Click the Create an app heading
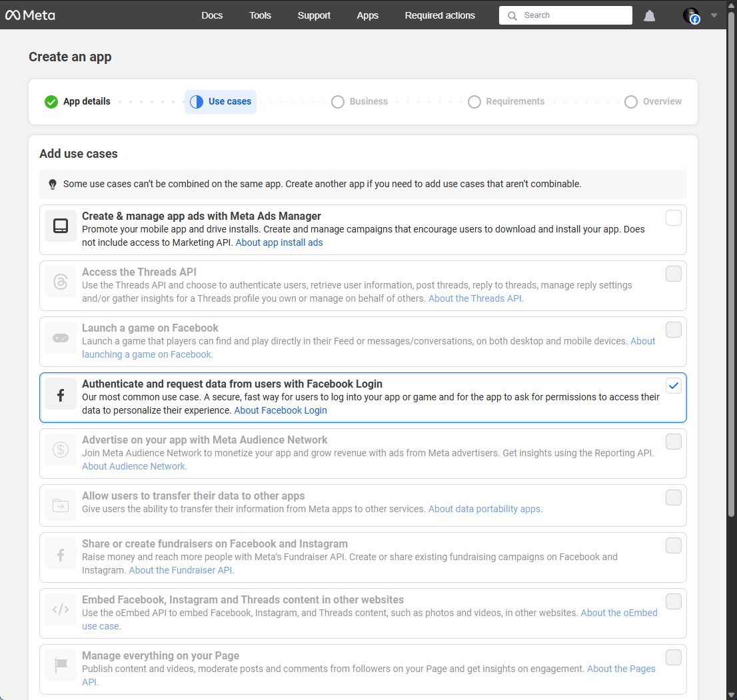Viewport: 737px width, 700px height. click(x=70, y=57)
